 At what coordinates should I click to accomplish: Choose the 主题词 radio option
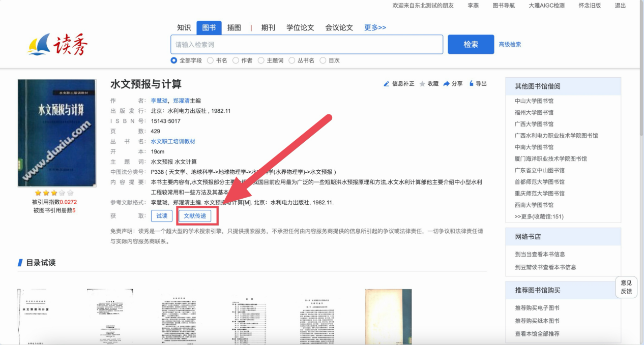261,60
